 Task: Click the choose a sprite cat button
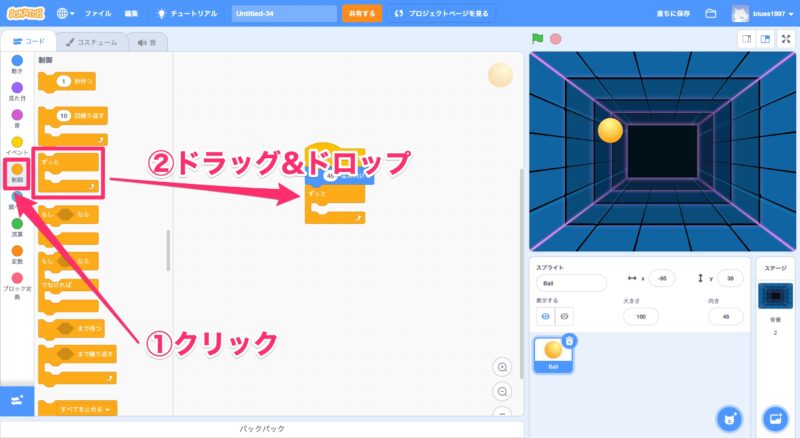pyautogui.click(x=730, y=417)
